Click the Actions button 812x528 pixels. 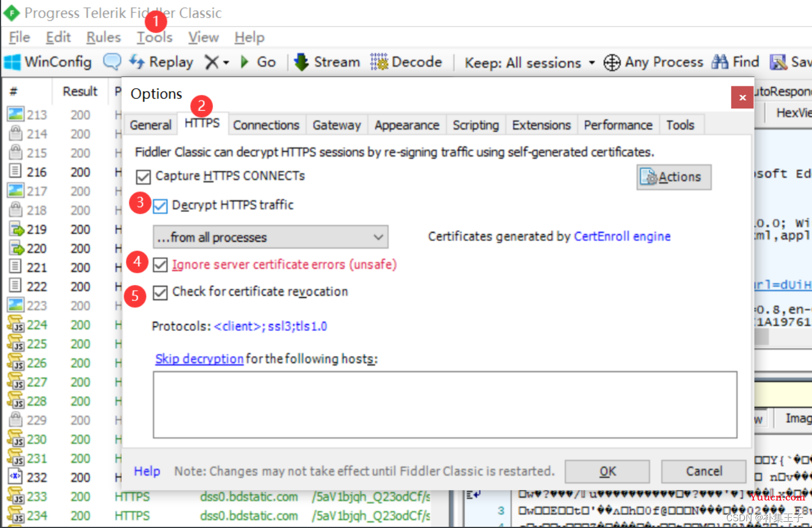[674, 177]
